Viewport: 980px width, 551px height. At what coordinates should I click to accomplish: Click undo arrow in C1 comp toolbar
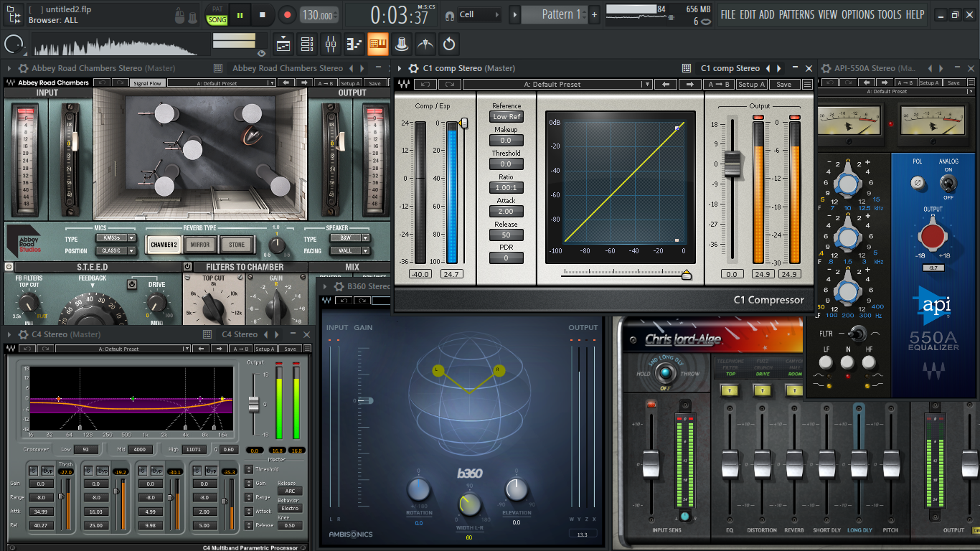click(x=425, y=85)
